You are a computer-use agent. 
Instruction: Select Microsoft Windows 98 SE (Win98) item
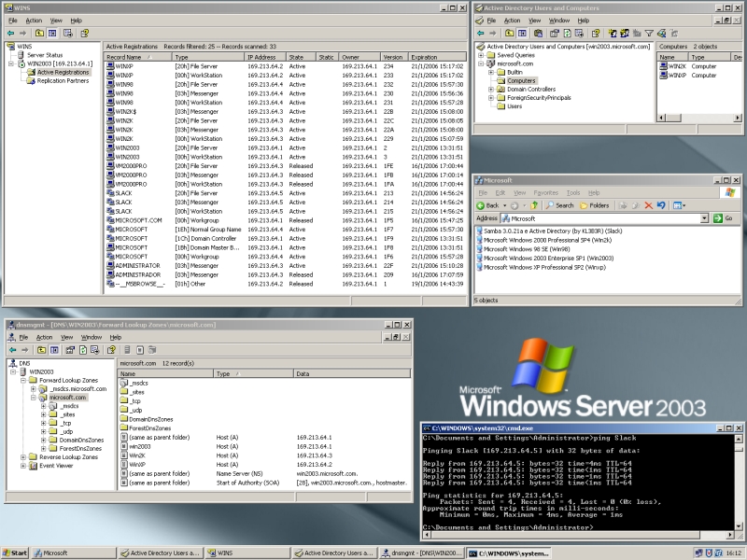pyautogui.click(x=527, y=249)
